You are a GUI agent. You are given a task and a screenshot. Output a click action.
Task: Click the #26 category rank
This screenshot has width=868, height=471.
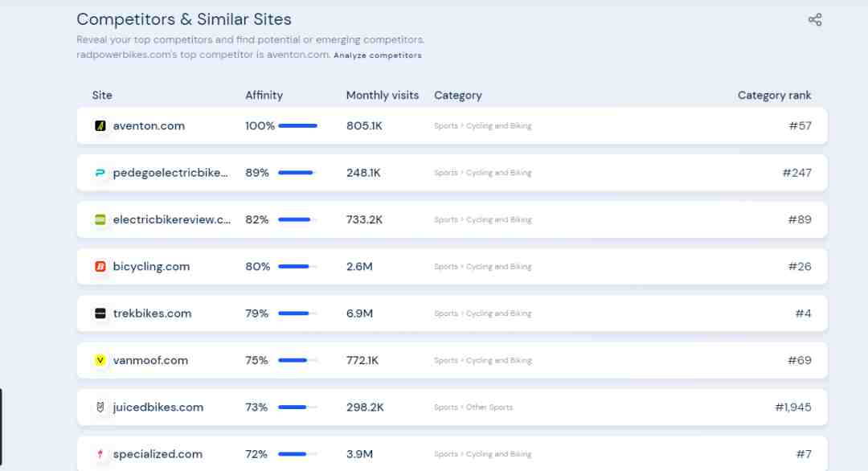pyautogui.click(x=800, y=266)
